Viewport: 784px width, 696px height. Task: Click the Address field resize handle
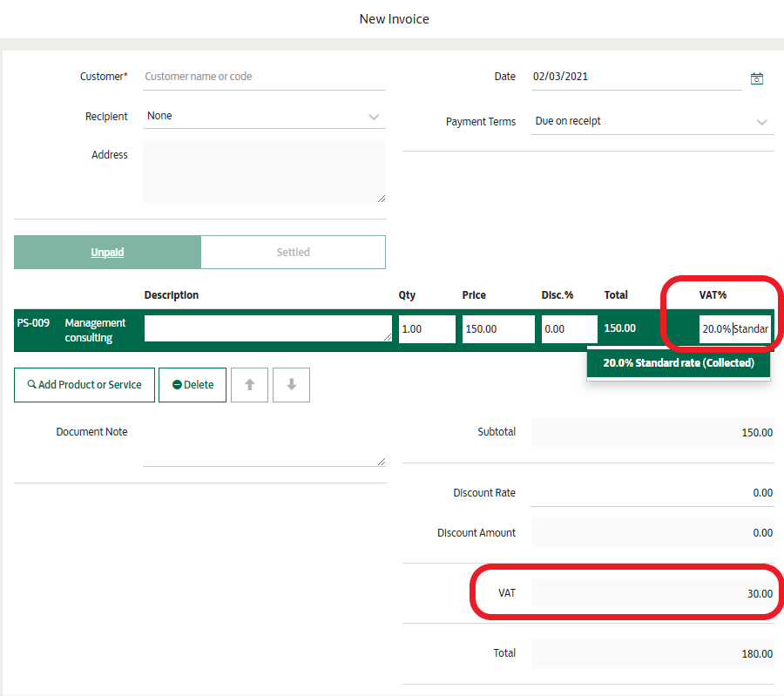(x=382, y=199)
